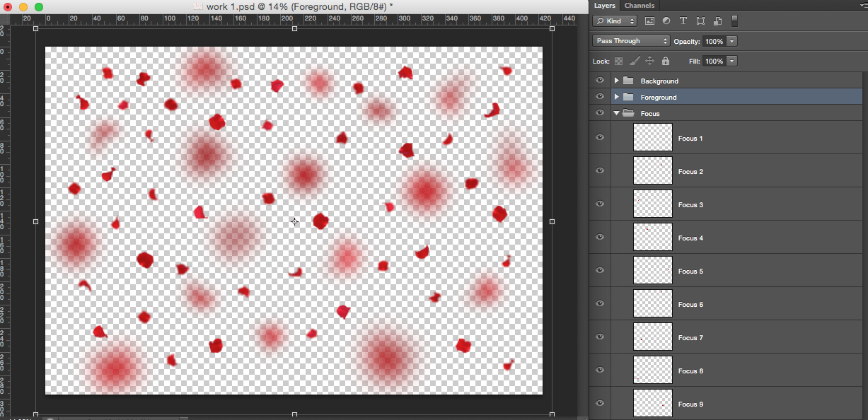
Task: Click the lock transparent pixels icon
Action: point(618,62)
